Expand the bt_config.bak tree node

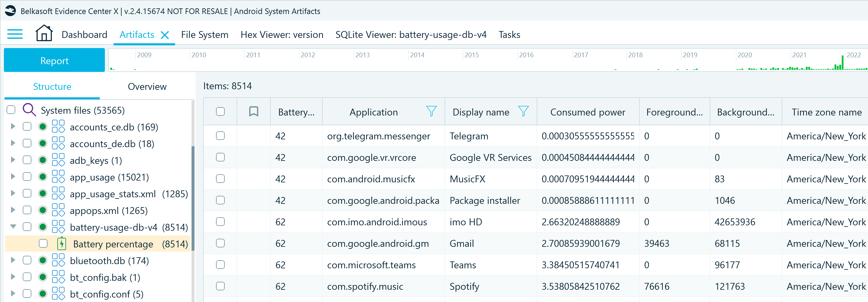pos(13,277)
